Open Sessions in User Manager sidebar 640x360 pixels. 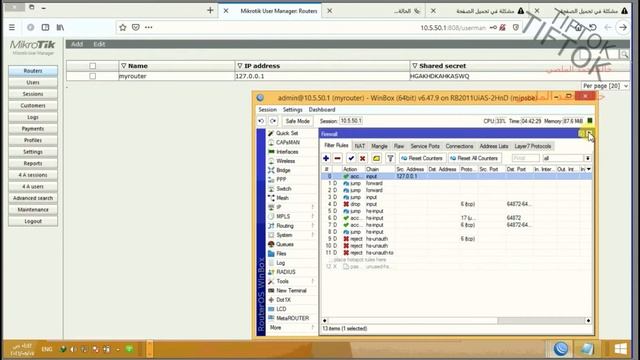click(33, 94)
